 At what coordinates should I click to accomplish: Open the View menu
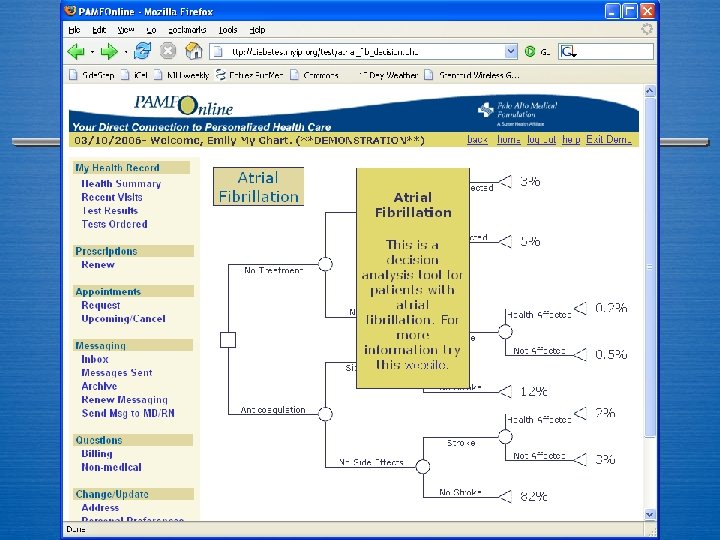click(x=125, y=30)
